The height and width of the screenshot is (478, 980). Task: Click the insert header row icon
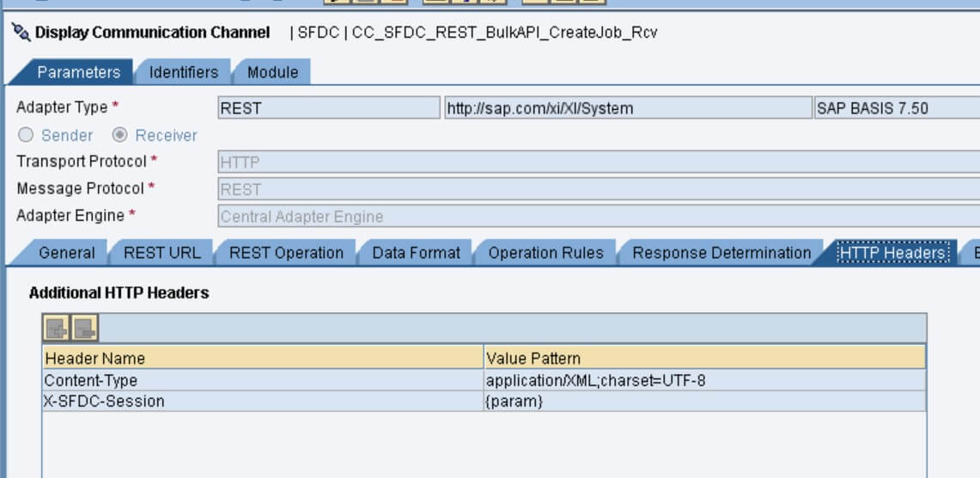pyautogui.click(x=57, y=328)
